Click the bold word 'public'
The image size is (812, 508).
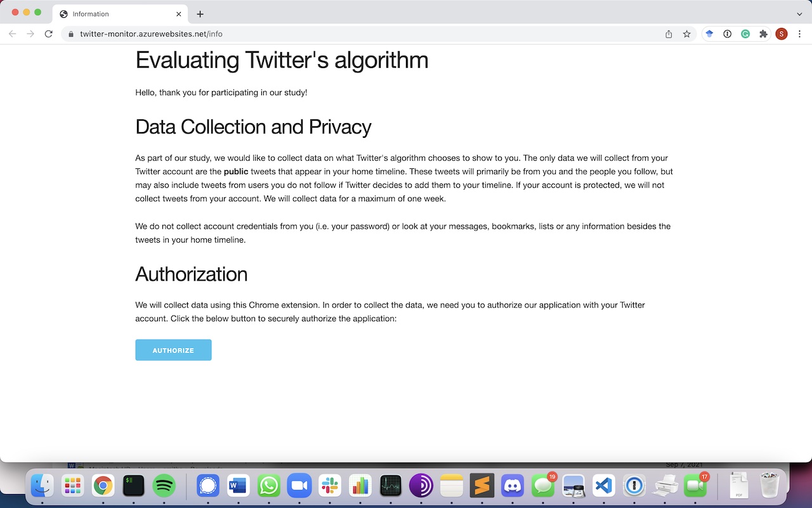[236, 172]
